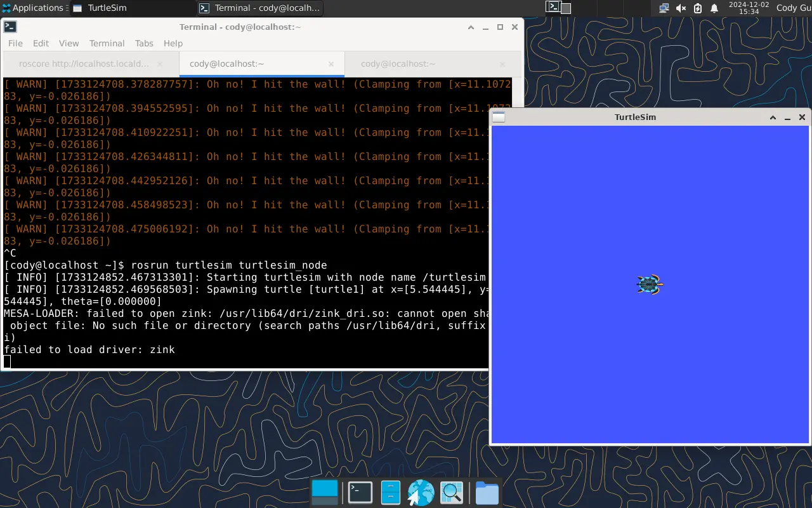This screenshot has width=812, height=508.
Task: Switch to the roscore terminal tab
Action: pyautogui.click(x=84, y=64)
